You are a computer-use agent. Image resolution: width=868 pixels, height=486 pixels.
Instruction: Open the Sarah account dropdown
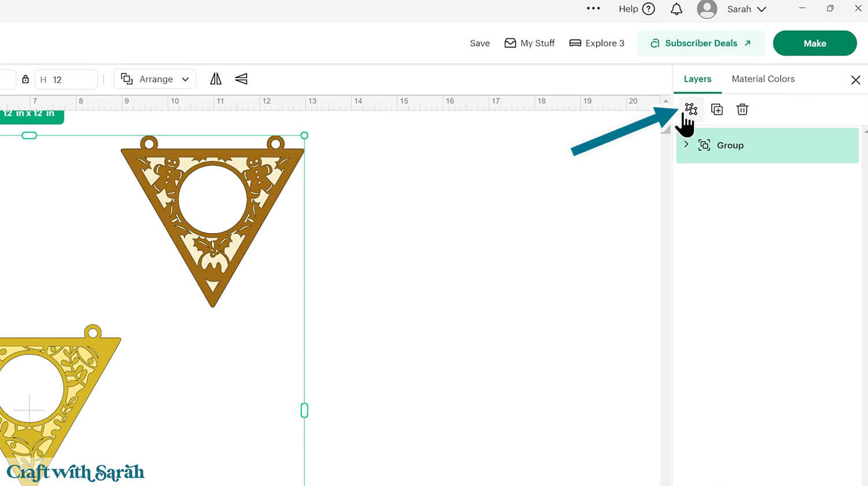(x=746, y=9)
